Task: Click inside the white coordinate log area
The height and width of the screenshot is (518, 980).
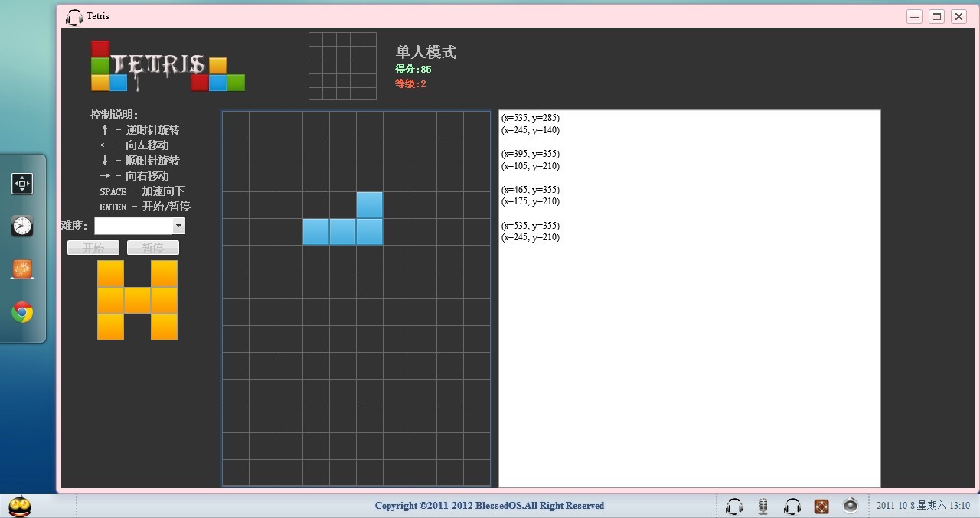Action: [689, 298]
